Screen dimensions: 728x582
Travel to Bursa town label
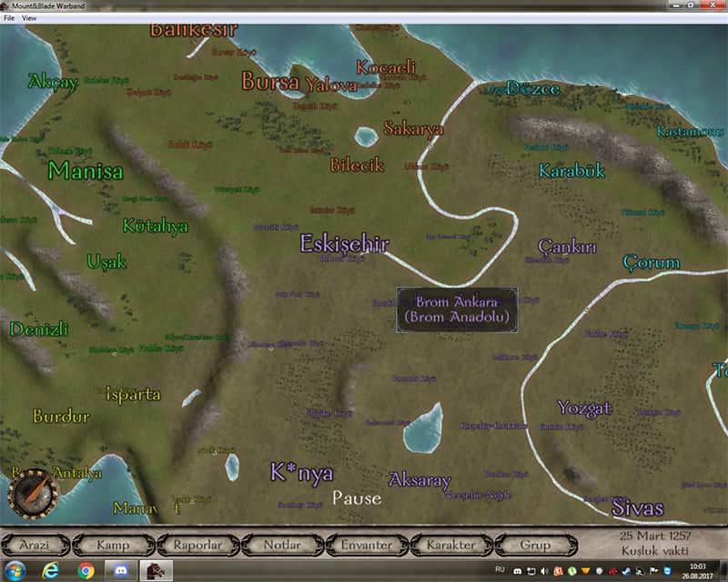point(270,83)
